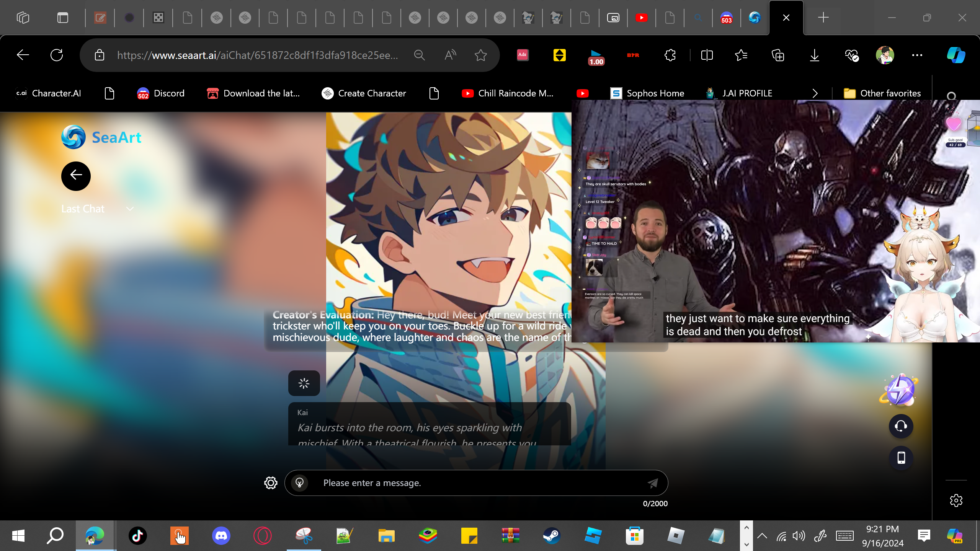Open the Character.AI bookmark
The image size is (980, 551).
(x=49, y=93)
